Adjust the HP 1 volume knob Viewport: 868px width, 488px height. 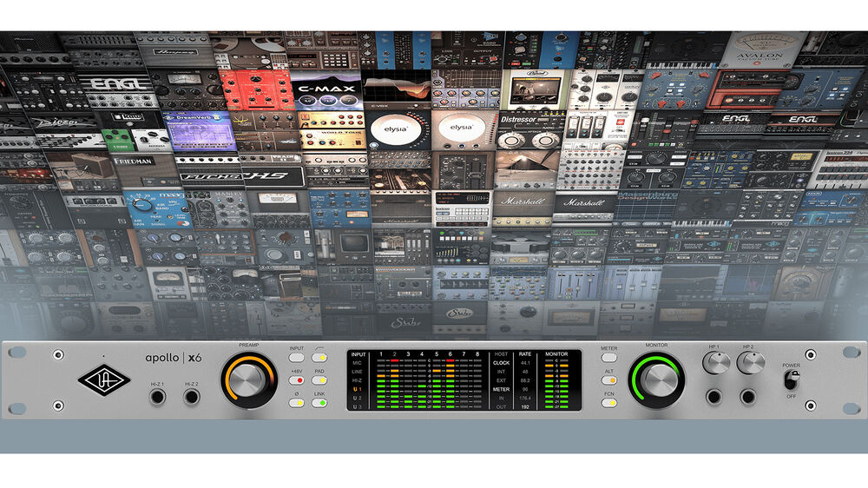[716, 363]
